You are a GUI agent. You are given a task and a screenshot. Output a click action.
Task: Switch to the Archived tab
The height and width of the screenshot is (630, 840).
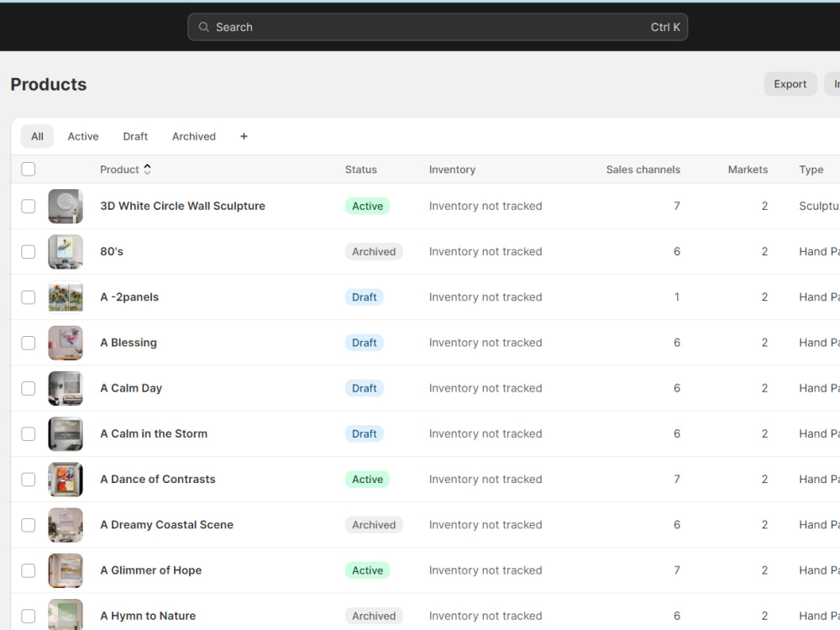click(x=194, y=137)
